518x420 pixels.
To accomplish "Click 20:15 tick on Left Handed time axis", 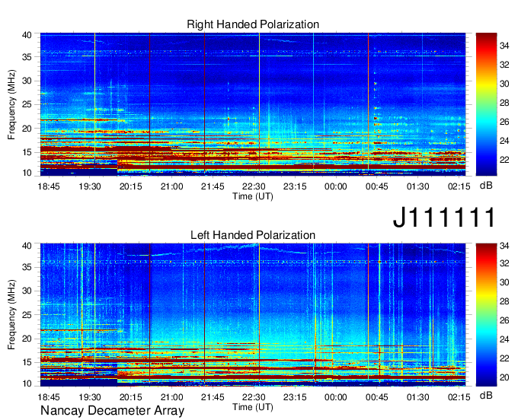I will 131,397.
